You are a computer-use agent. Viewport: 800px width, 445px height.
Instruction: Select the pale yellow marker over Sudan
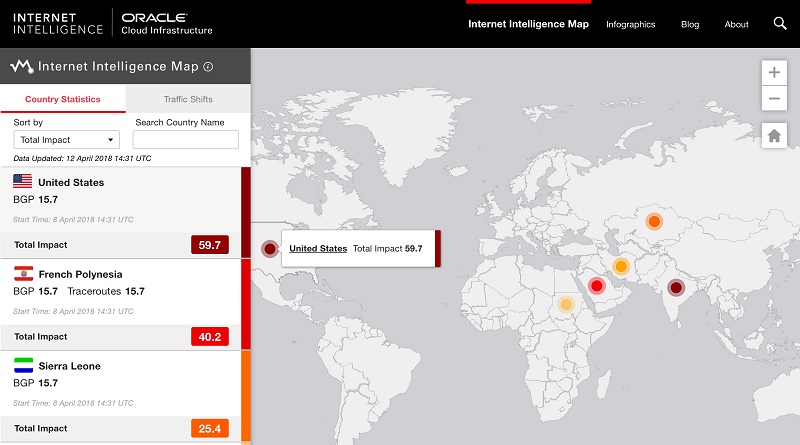pos(566,305)
